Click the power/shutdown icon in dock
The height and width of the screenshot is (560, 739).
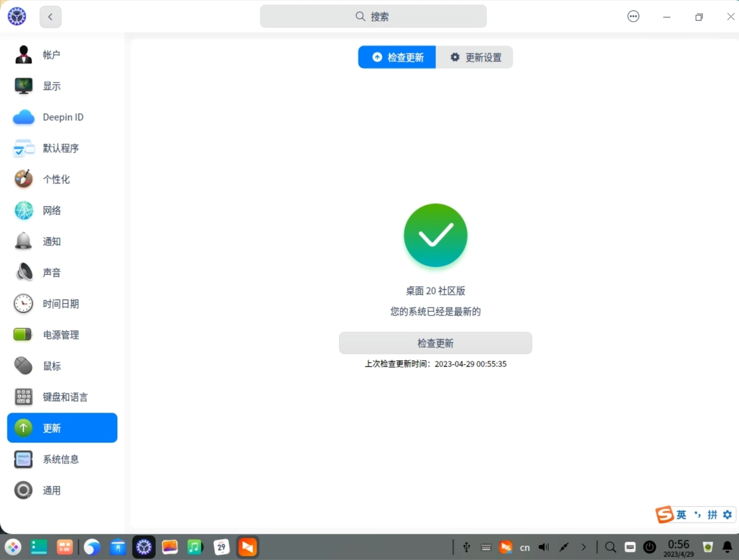pyautogui.click(x=650, y=547)
